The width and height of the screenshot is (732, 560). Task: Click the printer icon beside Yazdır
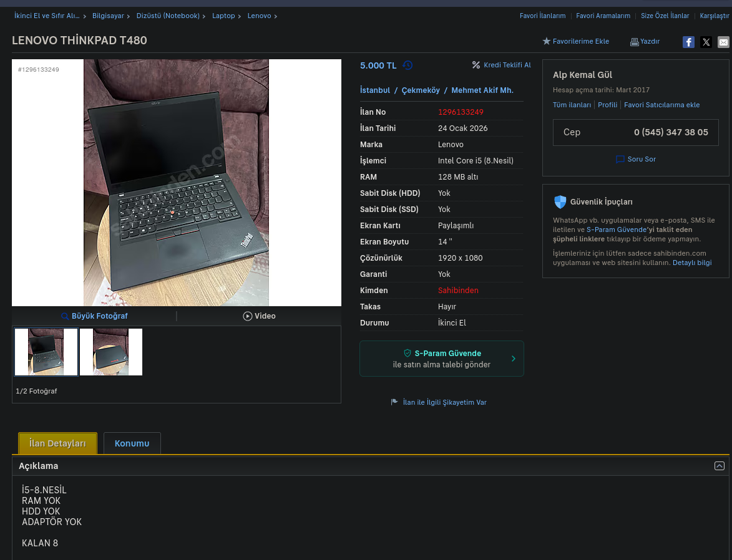[x=634, y=42]
